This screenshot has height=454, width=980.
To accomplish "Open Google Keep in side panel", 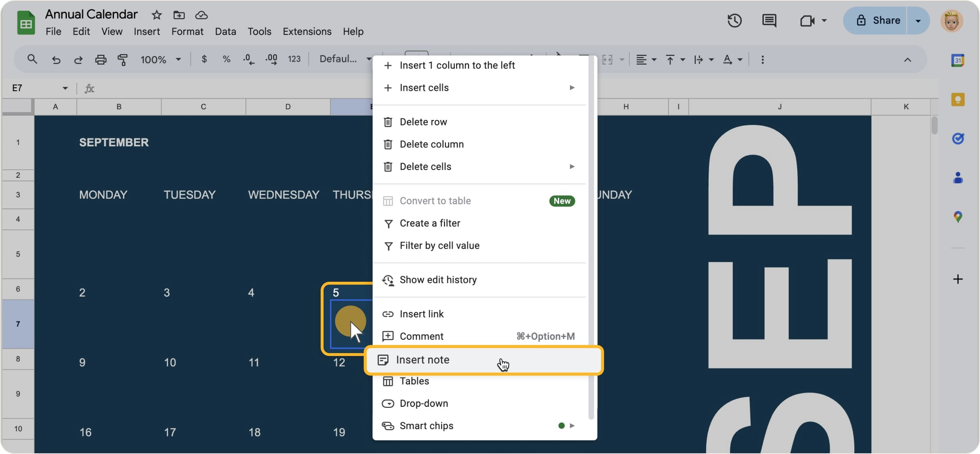I will (958, 99).
